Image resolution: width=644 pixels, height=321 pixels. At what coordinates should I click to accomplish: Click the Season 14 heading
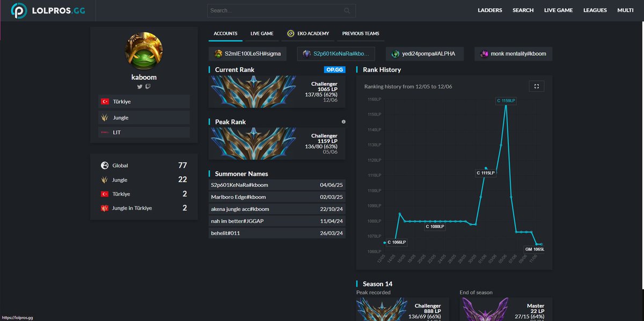pyautogui.click(x=378, y=283)
